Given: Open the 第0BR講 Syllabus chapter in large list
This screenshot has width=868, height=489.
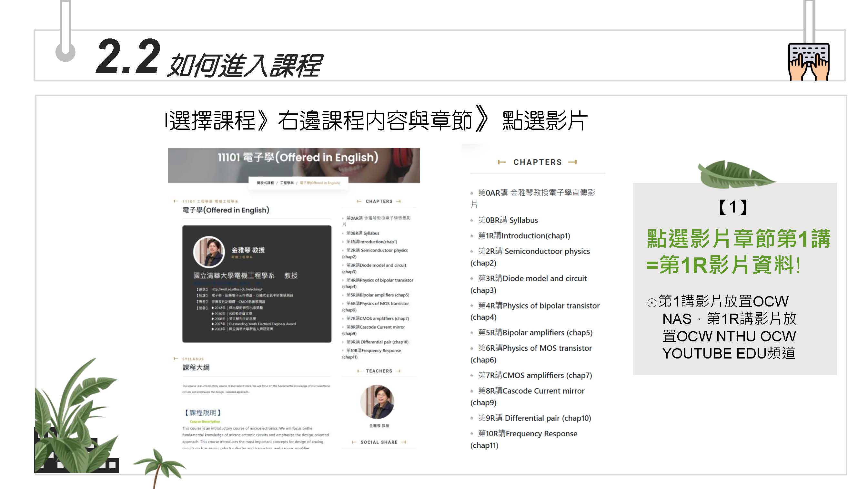Looking at the screenshot, I should coord(508,220).
